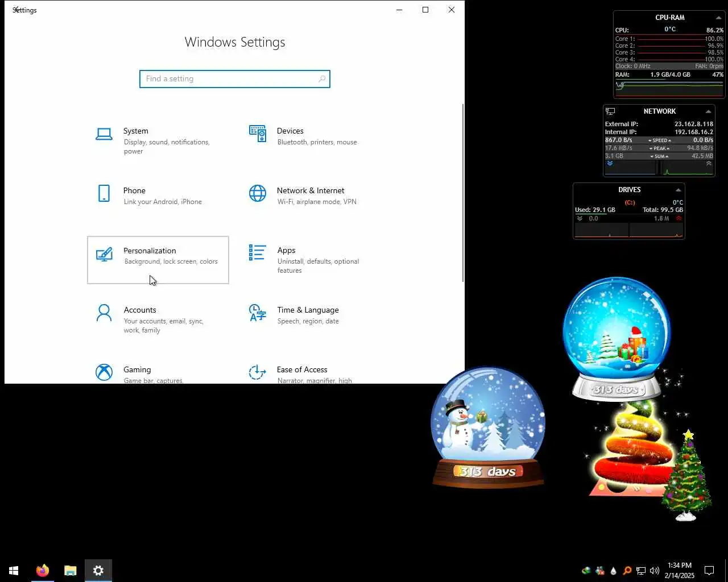Viewport: 728px width, 582px height.
Task: Click the Phone settings icon
Action: tap(104, 193)
